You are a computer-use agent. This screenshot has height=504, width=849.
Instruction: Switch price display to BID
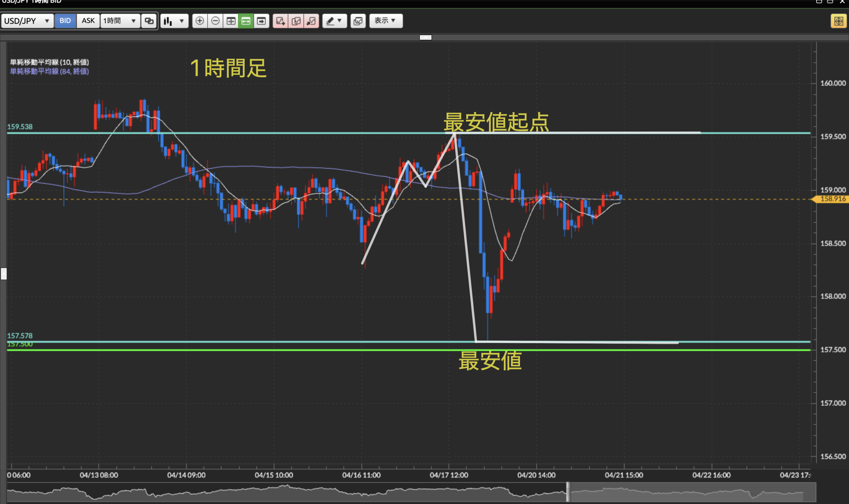(65, 21)
